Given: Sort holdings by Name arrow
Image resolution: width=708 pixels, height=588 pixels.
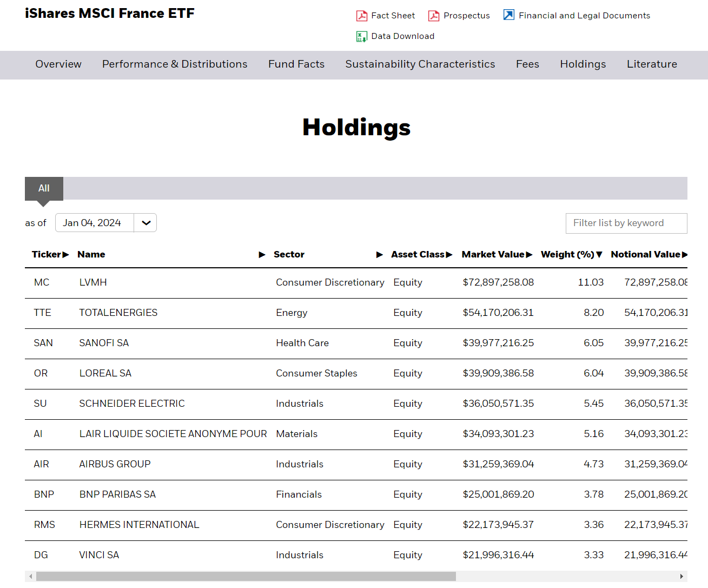Looking at the screenshot, I should tap(262, 255).
